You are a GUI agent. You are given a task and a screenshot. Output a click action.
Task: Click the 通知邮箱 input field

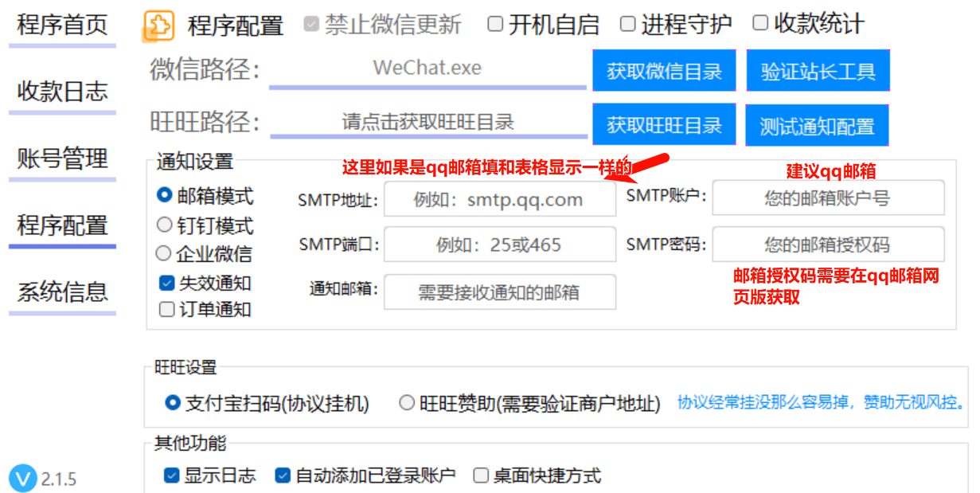pyautogui.click(x=500, y=292)
